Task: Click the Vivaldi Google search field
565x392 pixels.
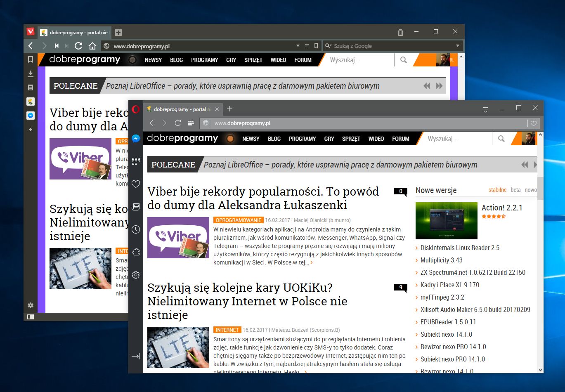Action: click(x=392, y=46)
